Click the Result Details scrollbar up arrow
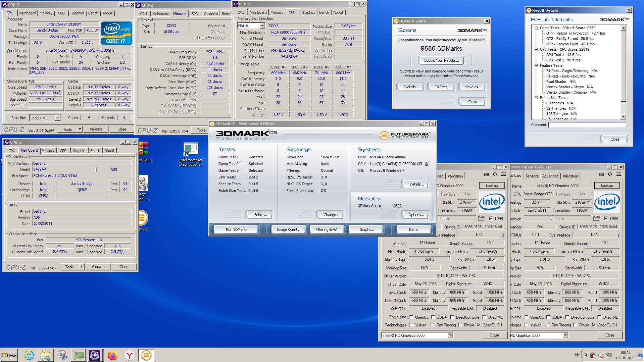Image resolution: width=644 pixels, height=362 pixels. [624, 28]
